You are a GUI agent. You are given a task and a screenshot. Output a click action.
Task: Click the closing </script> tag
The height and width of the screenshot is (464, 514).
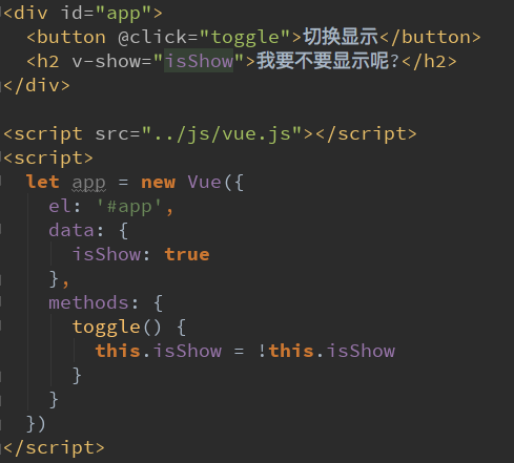[54, 448]
